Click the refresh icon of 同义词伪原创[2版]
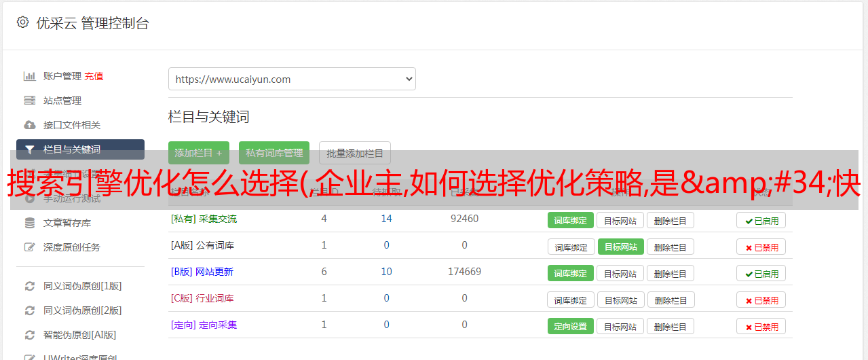The height and width of the screenshot is (360, 868). point(29,310)
